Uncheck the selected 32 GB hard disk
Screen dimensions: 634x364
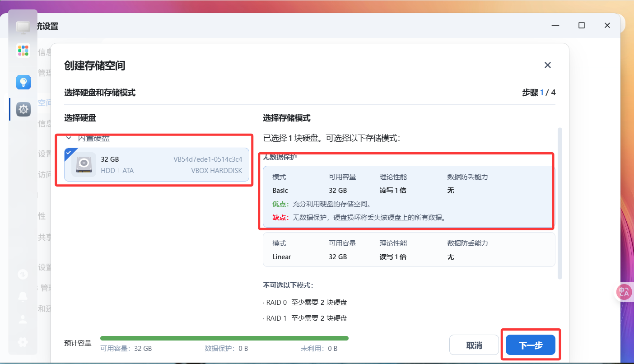pyautogui.click(x=69, y=153)
